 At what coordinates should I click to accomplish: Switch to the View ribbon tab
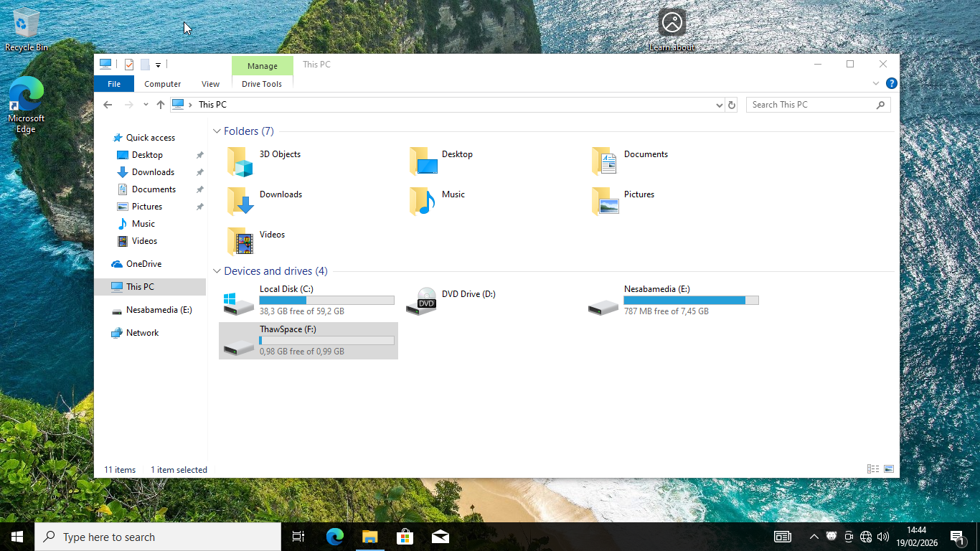(x=210, y=84)
